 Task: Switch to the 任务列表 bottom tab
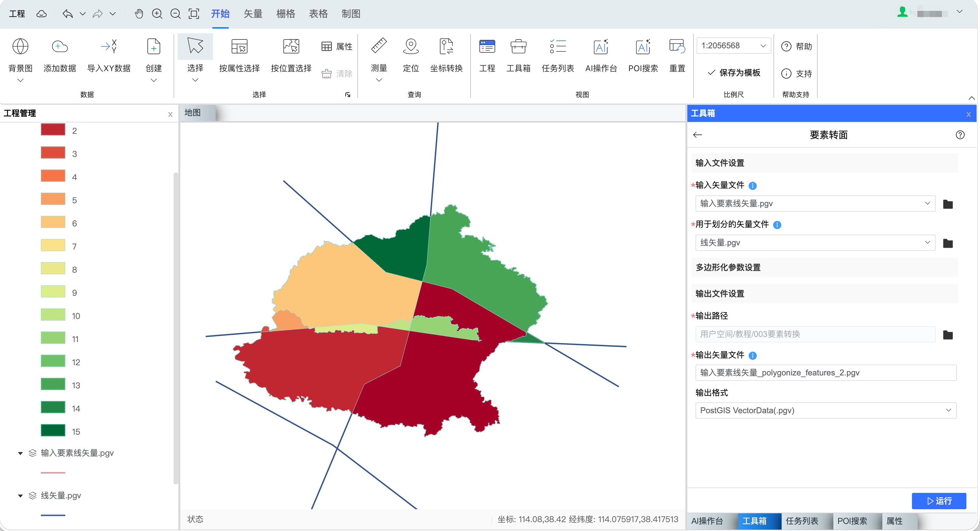pos(802,521)
